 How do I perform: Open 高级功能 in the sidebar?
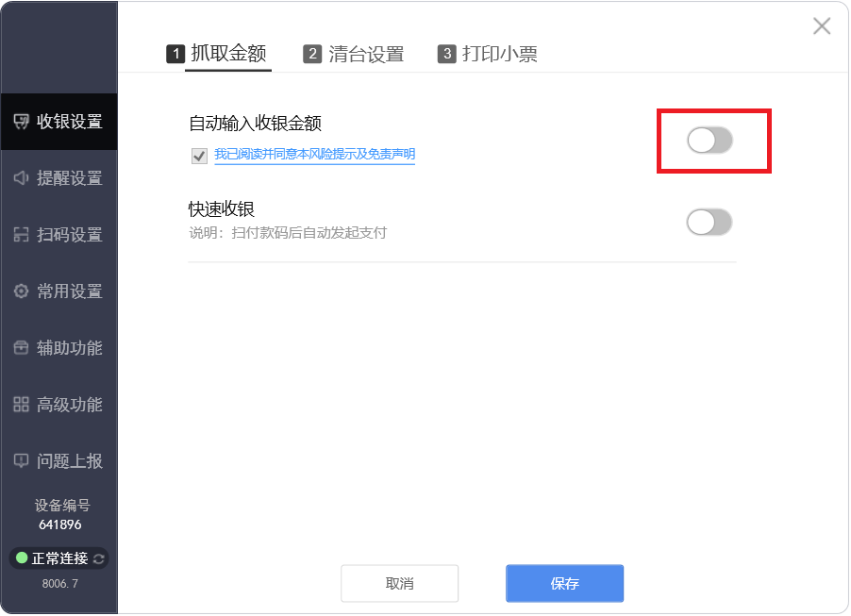tap(58, 405)
